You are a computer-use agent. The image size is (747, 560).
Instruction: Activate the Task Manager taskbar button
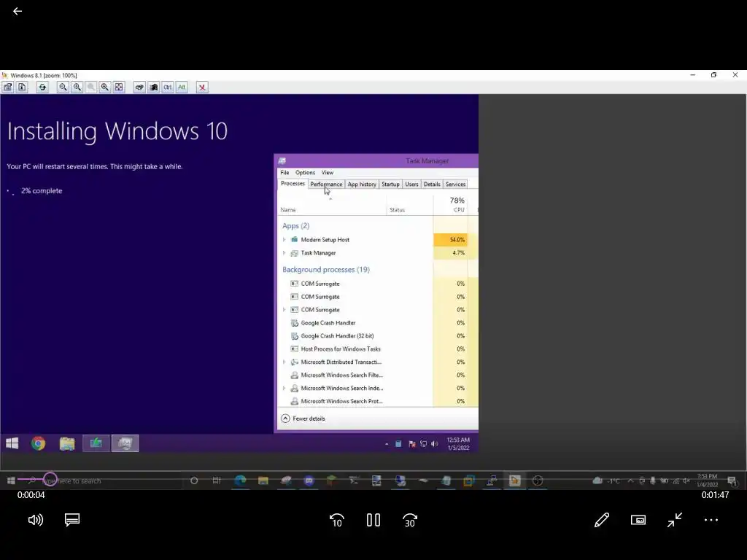(x=125, y=443)
